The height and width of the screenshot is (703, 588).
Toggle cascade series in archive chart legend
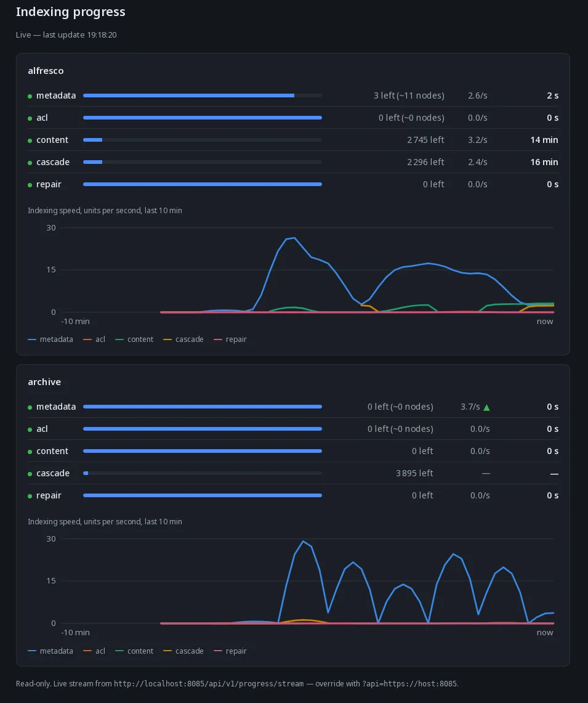pos(183,651)
